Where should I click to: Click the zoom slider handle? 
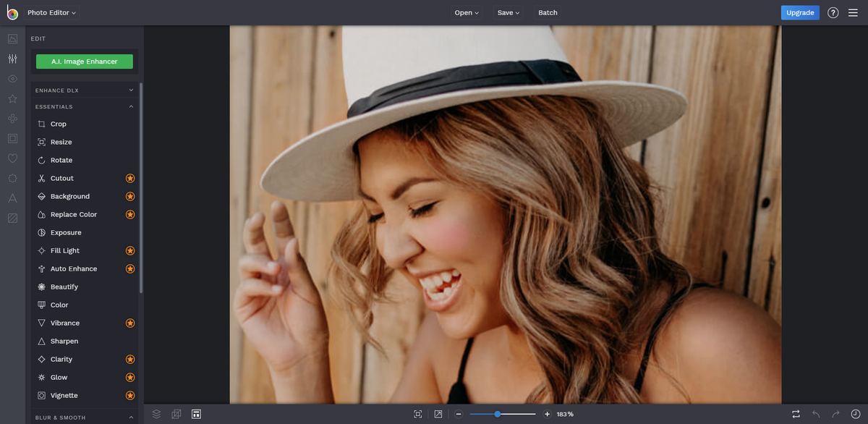click(498, 414)
